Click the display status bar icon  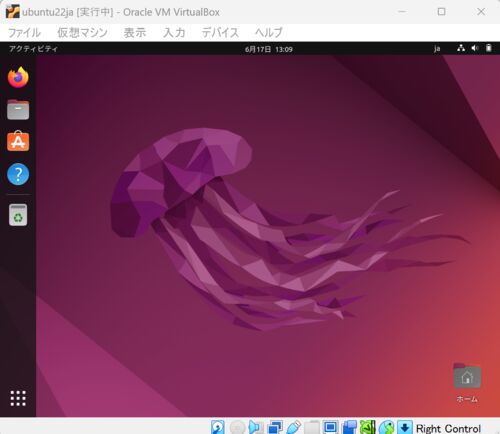coord(331,427)
